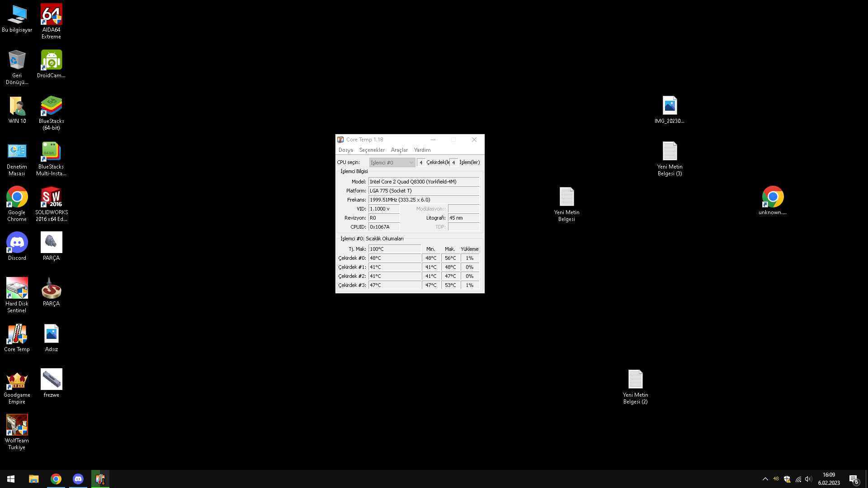Open the Seçenekler menu
Viewport: 868px width, 488px height.
tap(372, 150)
